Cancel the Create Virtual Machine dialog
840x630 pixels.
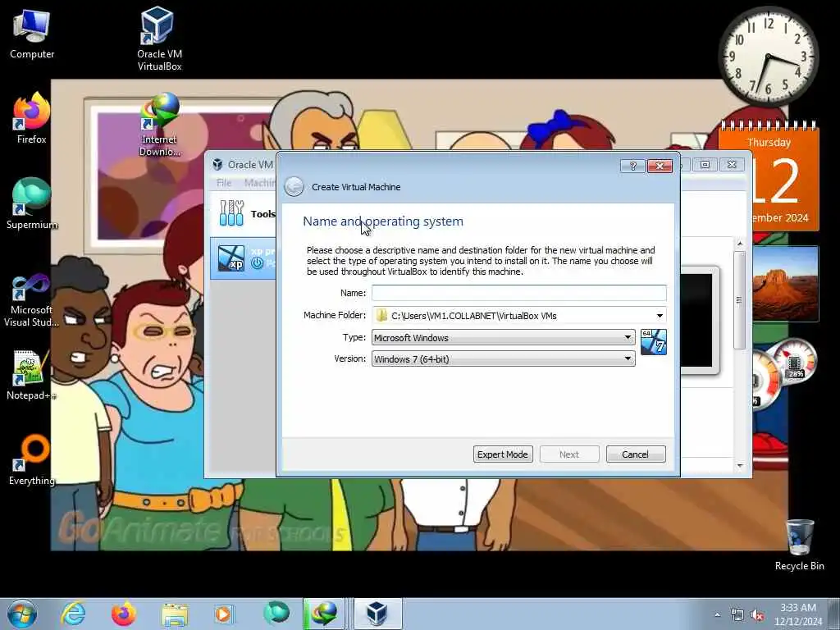point(636,454)
